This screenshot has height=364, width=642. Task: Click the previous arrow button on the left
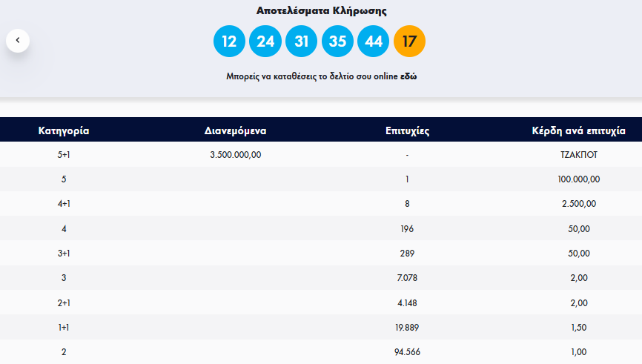(18, 40)
